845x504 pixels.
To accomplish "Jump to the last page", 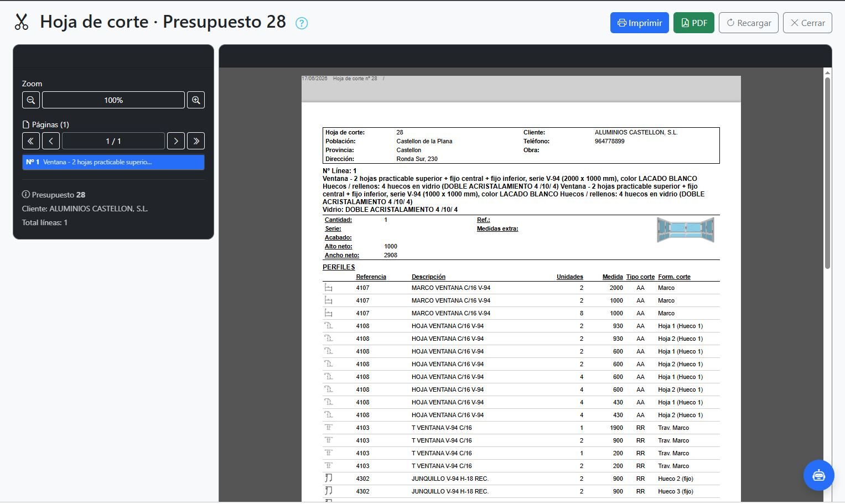I will (196, 141).
